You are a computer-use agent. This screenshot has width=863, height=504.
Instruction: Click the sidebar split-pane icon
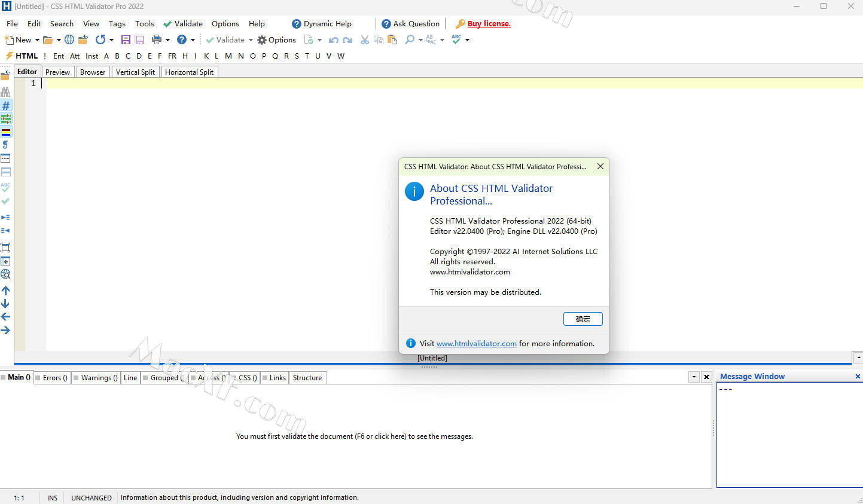5,172
